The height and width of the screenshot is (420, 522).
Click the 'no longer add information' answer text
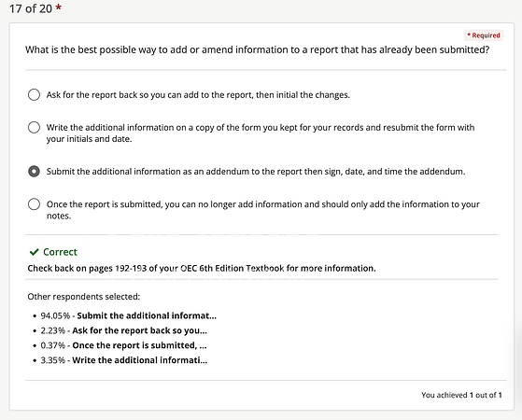point(263,210)
